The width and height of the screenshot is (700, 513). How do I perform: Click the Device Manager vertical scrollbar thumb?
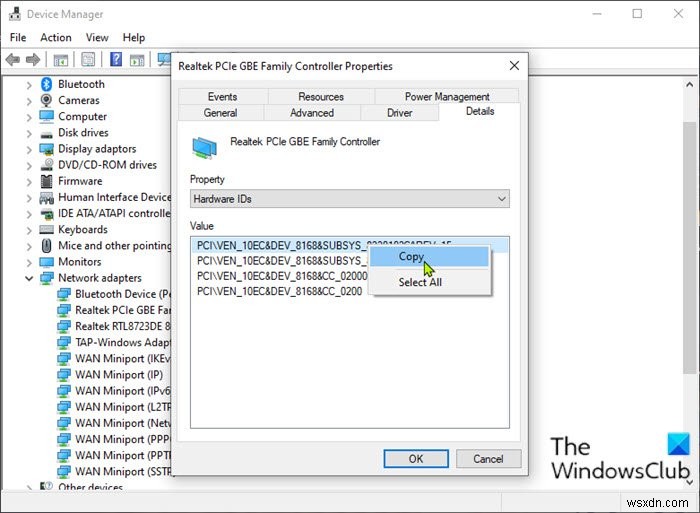click(689, 247)
